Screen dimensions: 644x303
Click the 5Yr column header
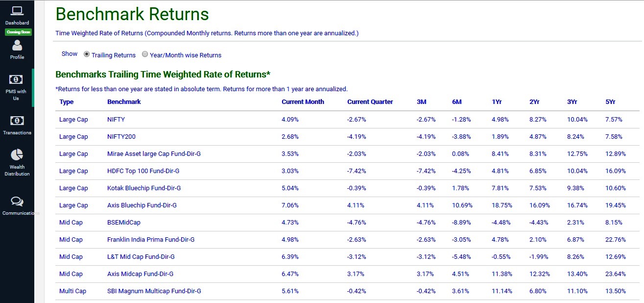(x=610, y=102)
